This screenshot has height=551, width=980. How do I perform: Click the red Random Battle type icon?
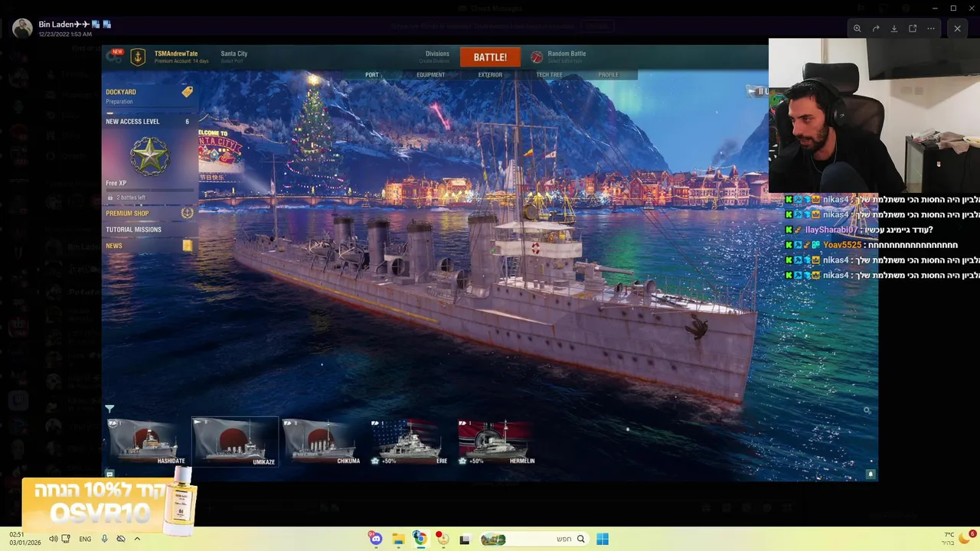point(537,57)
